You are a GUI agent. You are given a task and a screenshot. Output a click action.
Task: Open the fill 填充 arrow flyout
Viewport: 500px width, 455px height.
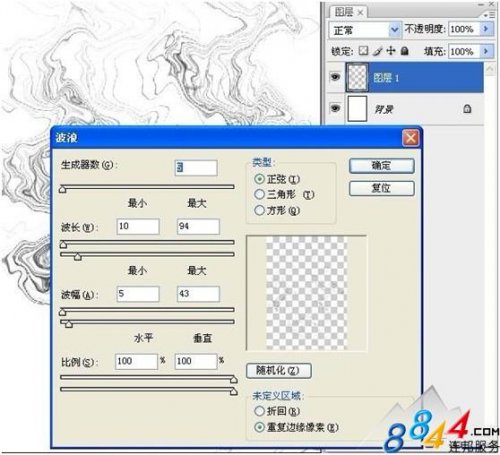486,51
